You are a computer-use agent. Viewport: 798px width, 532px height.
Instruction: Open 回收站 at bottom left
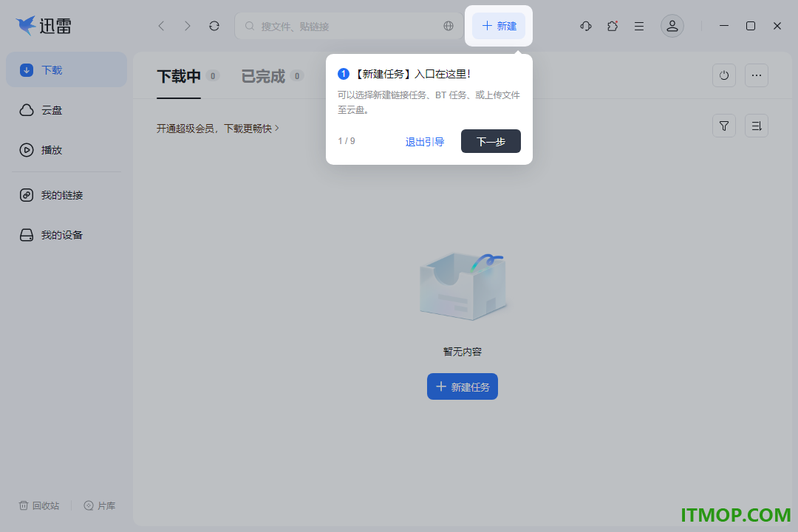(x=39, y=505)
